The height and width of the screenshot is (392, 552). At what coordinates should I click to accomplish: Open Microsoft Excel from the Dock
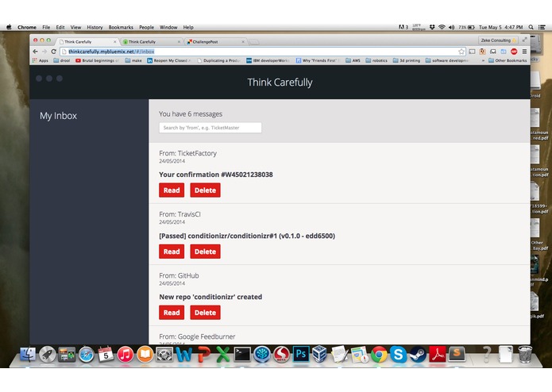[x=222, y=355]
